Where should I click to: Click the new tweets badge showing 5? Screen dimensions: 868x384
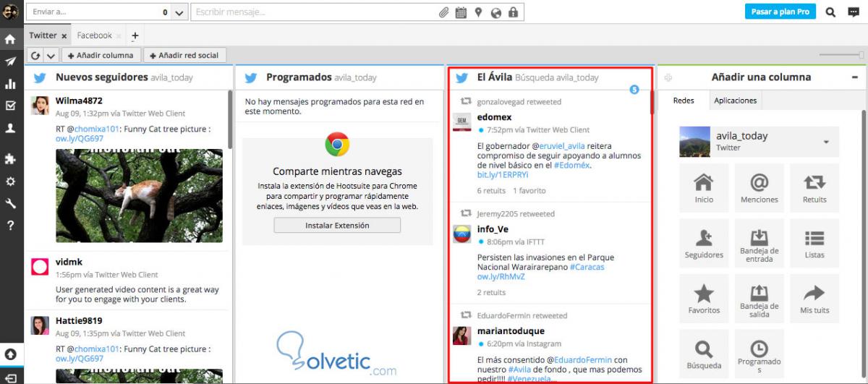pos(634,90)
